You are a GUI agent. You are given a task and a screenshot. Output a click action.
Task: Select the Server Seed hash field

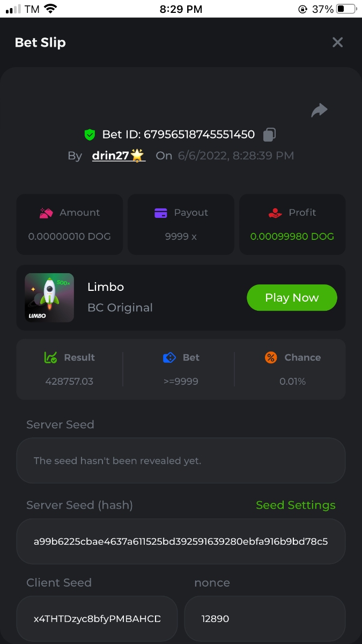[x=181, y=541]
